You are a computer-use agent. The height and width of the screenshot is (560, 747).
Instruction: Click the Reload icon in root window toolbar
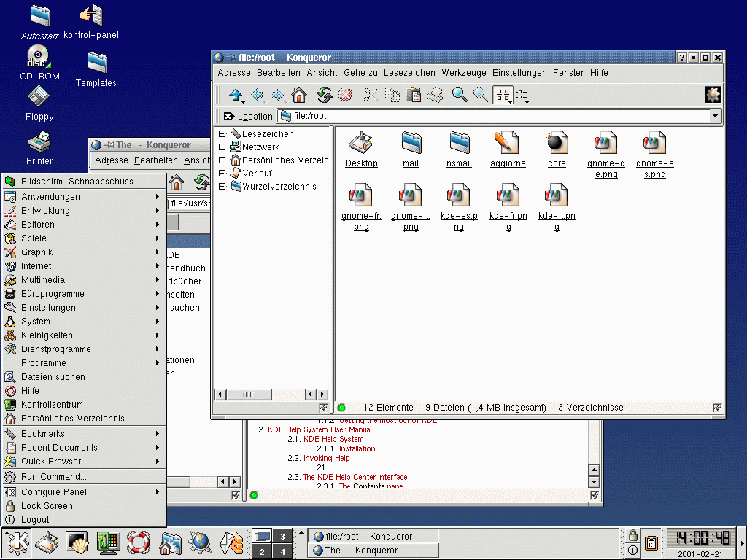(324, 95)
